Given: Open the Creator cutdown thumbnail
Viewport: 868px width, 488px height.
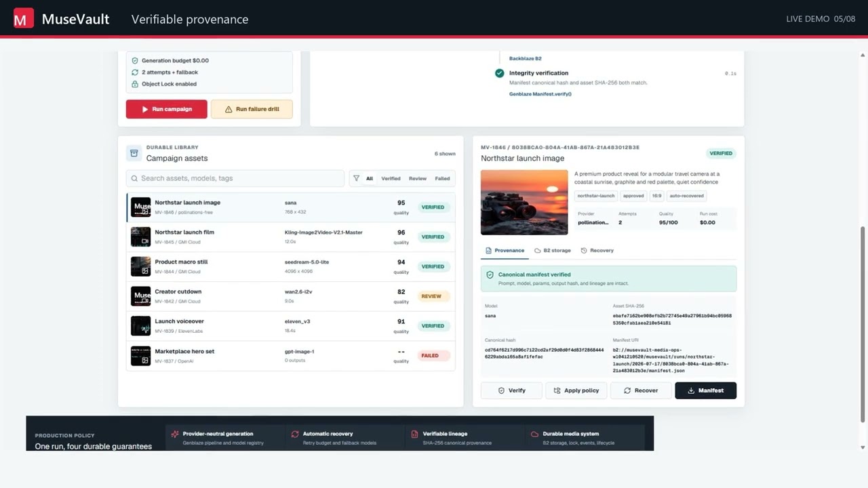Looking at the screenshot, I should pyautogui.click(x=140, y=296).
